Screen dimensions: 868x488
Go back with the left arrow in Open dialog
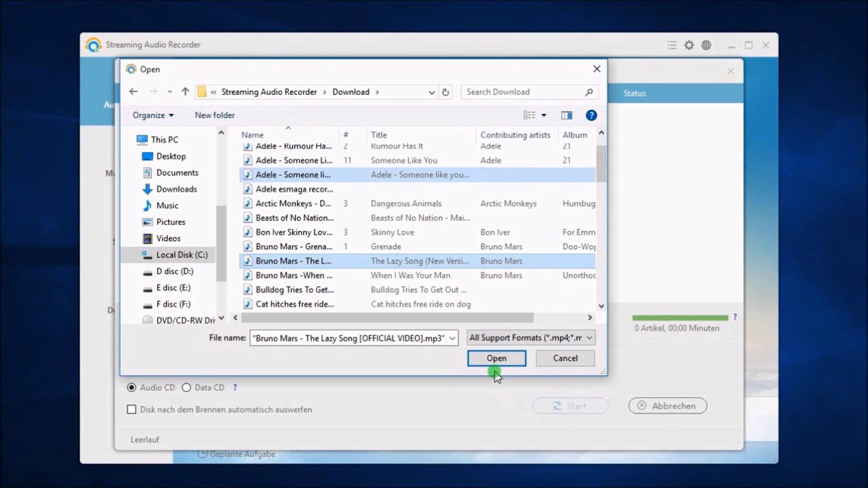click(134, 91)
